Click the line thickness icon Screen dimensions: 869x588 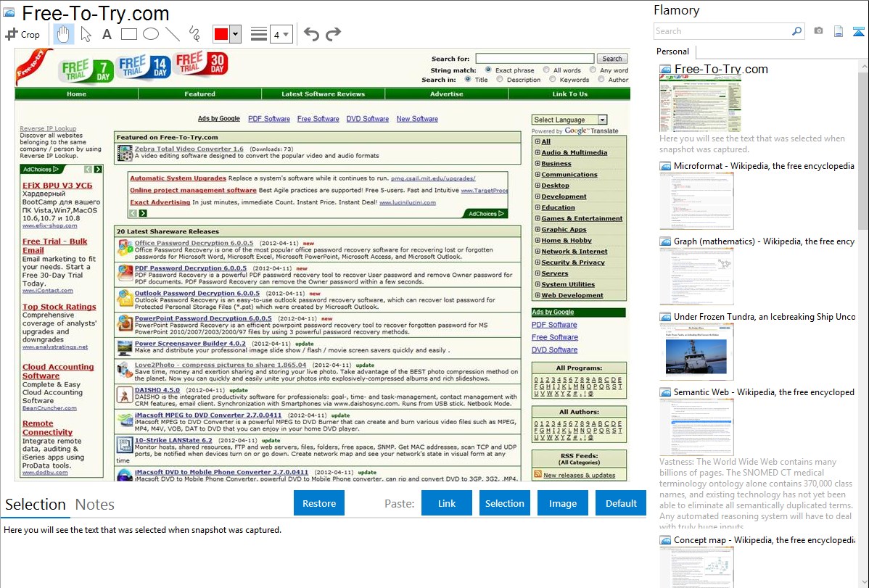258,34
